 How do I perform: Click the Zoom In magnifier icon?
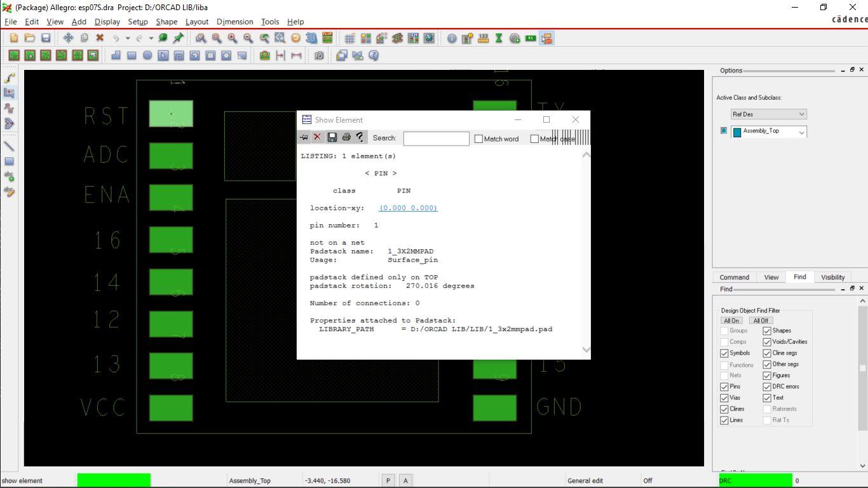pyautogui.click(x=233, y=38)
